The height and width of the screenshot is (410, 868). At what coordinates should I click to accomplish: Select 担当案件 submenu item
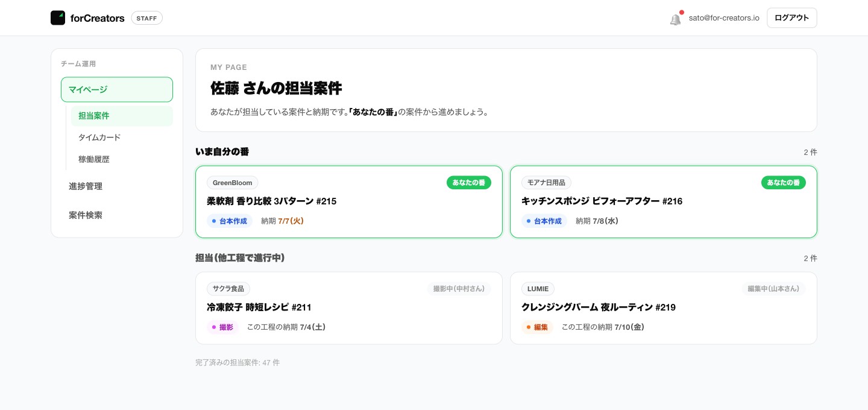click(x=122, y=116)
